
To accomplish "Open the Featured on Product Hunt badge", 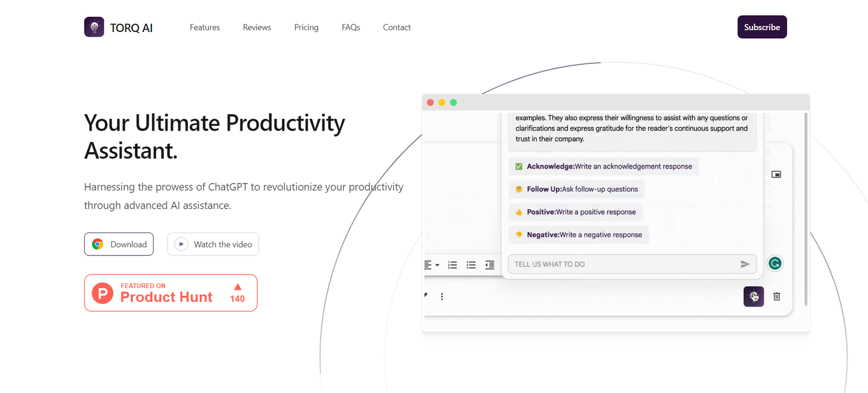I will (171, 293).
